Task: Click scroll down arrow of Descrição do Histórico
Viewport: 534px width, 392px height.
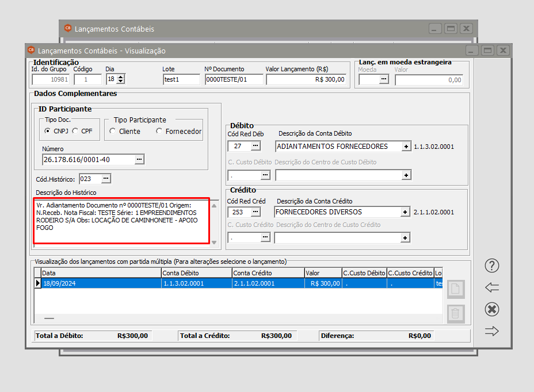Action: coord(214,243)
